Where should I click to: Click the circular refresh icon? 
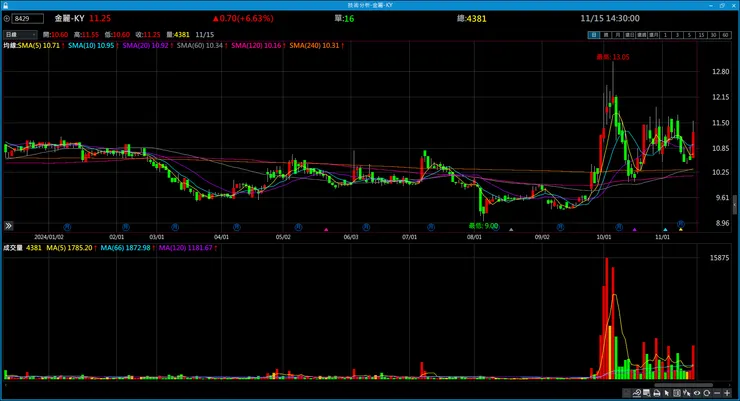[x=706, y=393]
